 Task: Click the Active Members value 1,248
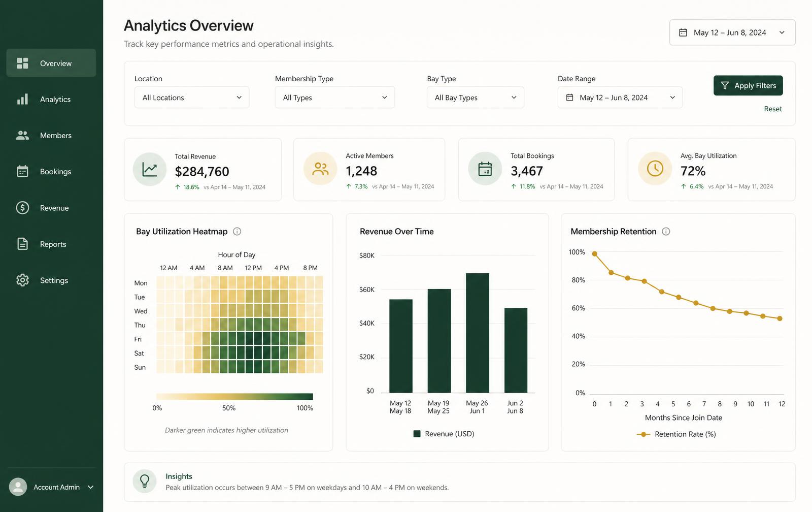click(361, 171)
